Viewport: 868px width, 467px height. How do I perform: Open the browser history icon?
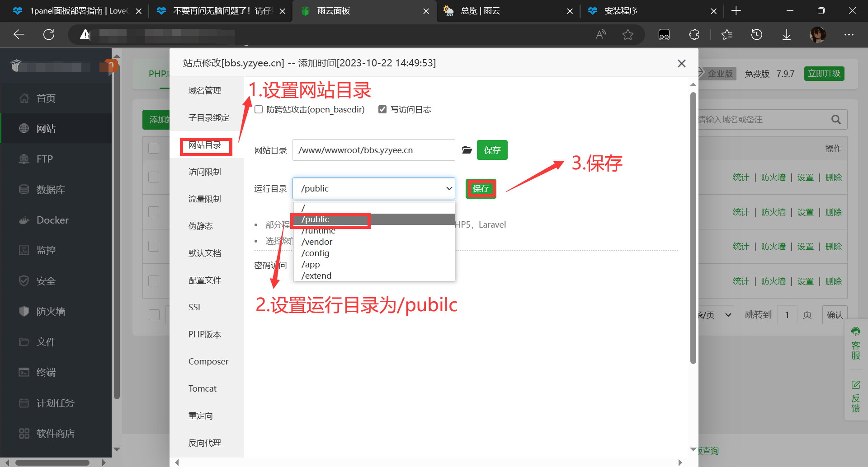tap(756, 35)
